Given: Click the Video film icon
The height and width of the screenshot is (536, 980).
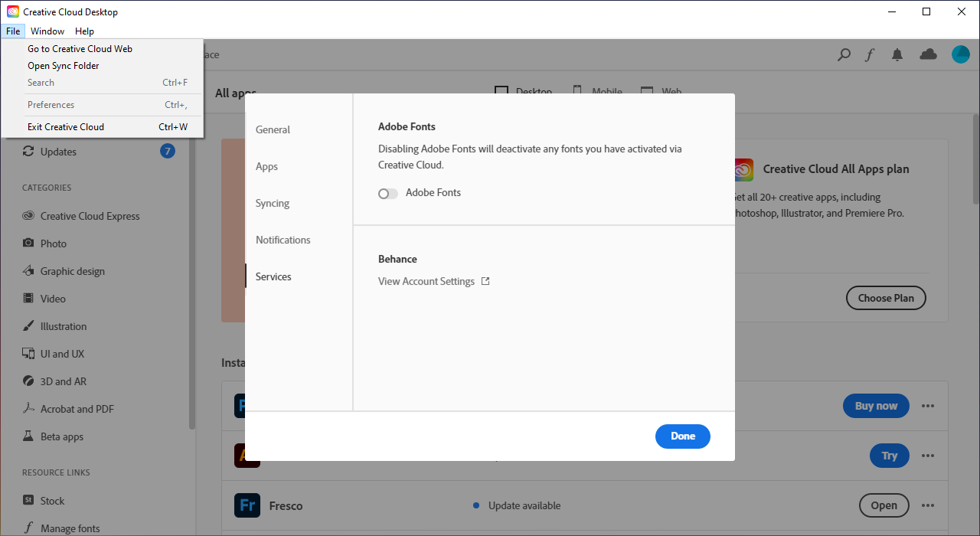Looking at the screenshot, I should (28, 299).
